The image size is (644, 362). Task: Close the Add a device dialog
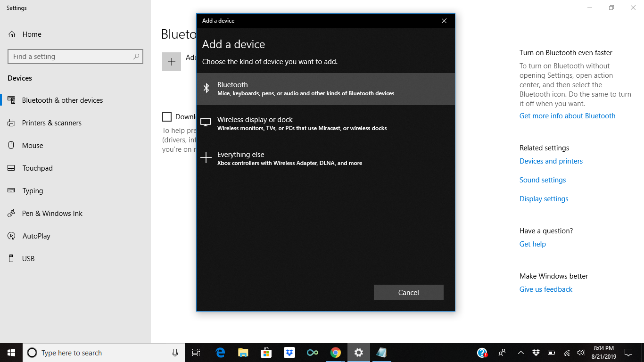[444, 21]
